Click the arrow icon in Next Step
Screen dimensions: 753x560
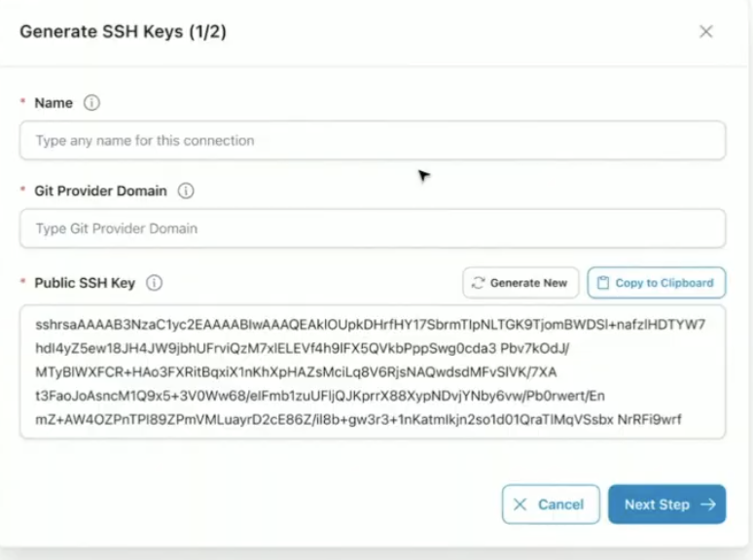[x=707, y=505]
